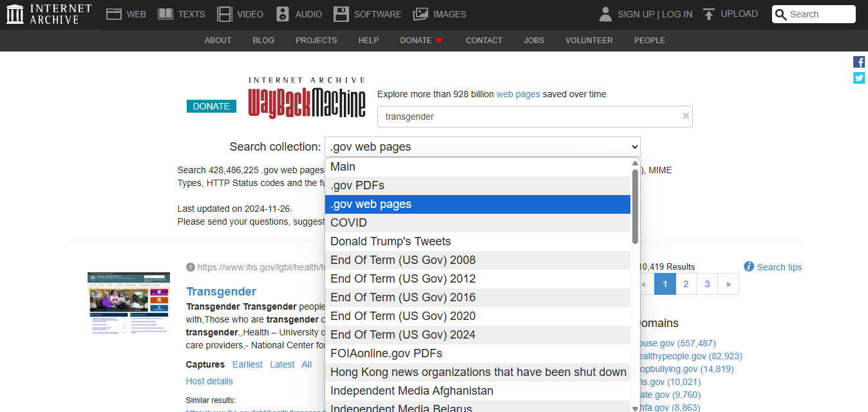Viewport: 868px width, 412px height.
Task: Click the next-pages » button
Action: [x=728, y=284]
